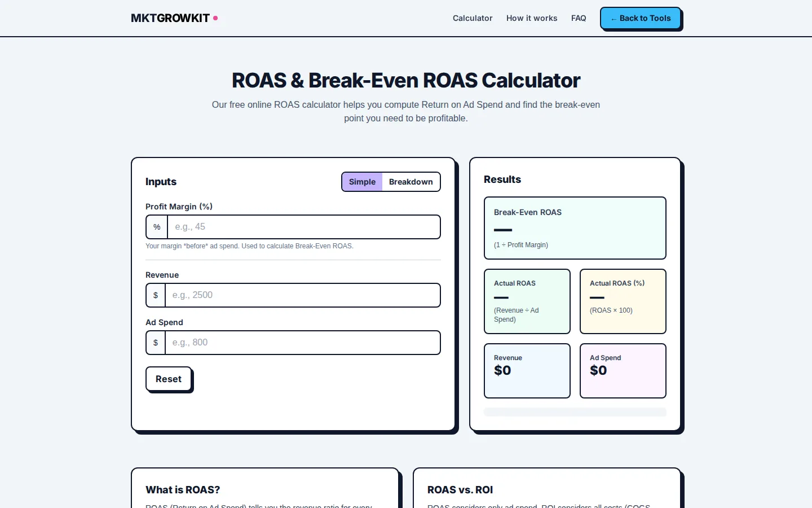Click the Ad Spend $0 result card
Image resolution: width=812 pixels, height=508 pixels.
click(x=623, y=371)
